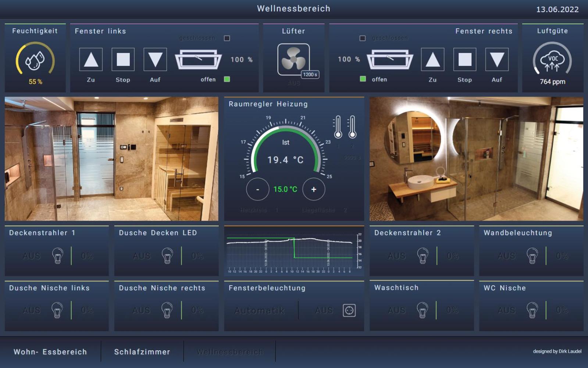This screenshot has width=588, height=368.
Task: Click the Waschtisch light bulb
Action: (x=423, y=310)
